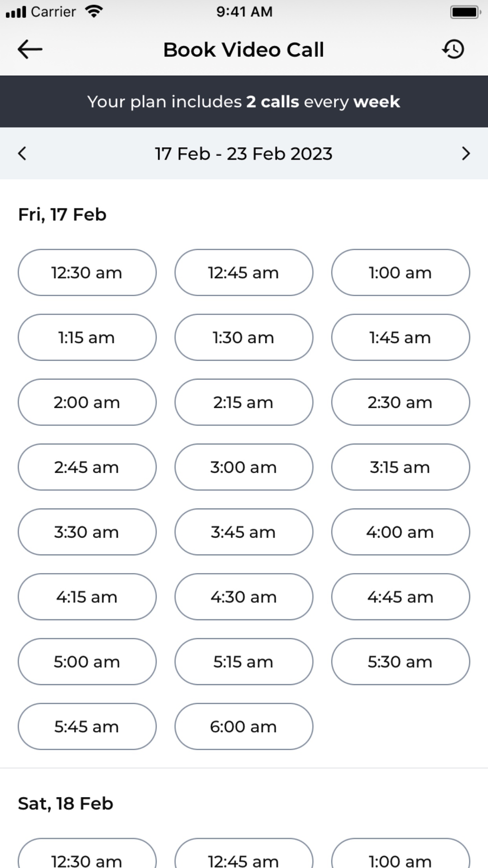
Task: Go to previous week chevron
Action: point(22,153)
